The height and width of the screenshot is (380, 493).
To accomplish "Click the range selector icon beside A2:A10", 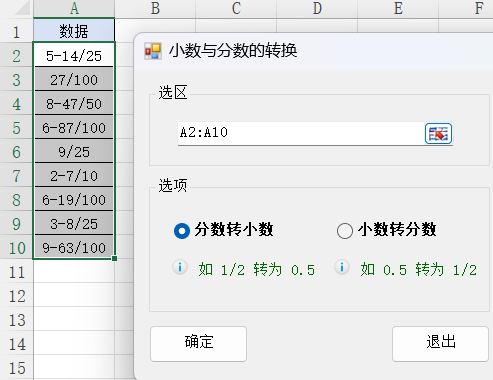I will (x=438, y=134).
